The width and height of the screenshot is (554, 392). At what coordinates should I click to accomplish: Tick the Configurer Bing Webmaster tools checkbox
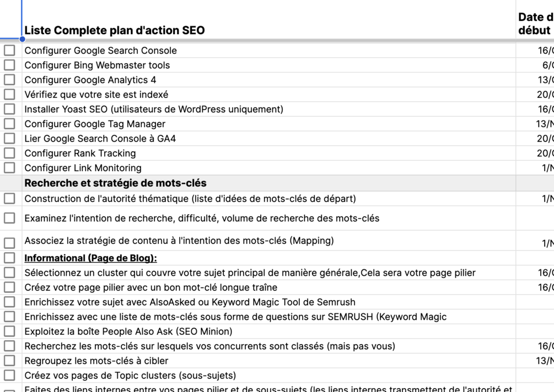point(9,65)
